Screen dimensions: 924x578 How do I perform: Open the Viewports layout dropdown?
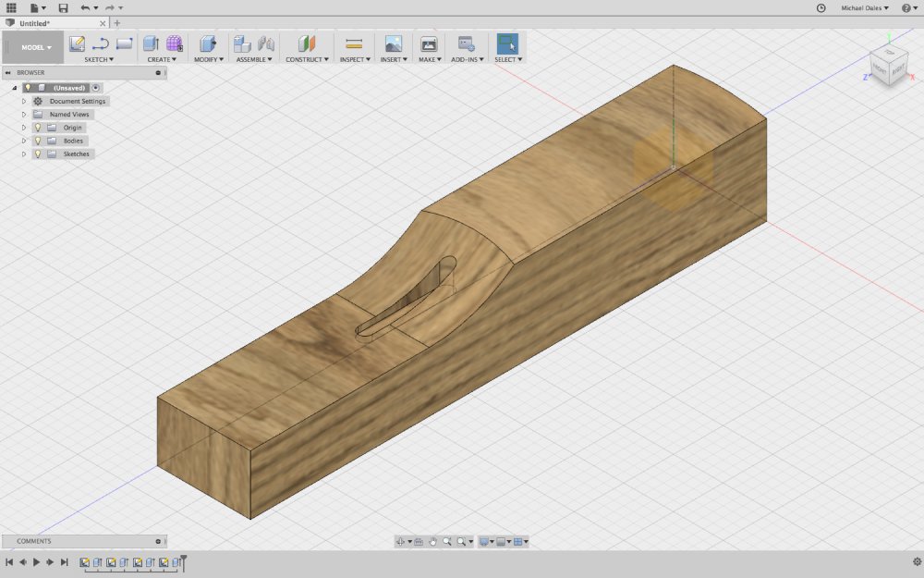(x=521, y=541)
